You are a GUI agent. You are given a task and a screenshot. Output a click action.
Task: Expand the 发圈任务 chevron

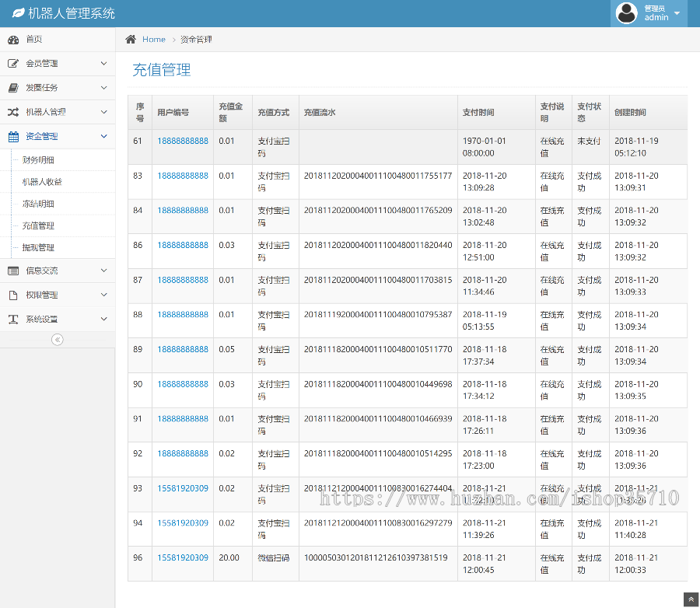(x=103, y=88)
